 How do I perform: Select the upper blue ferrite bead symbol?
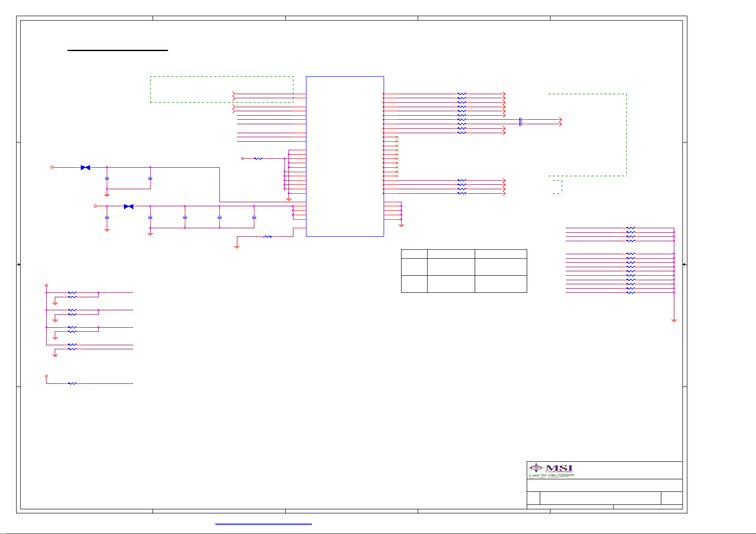coord(85,167)
